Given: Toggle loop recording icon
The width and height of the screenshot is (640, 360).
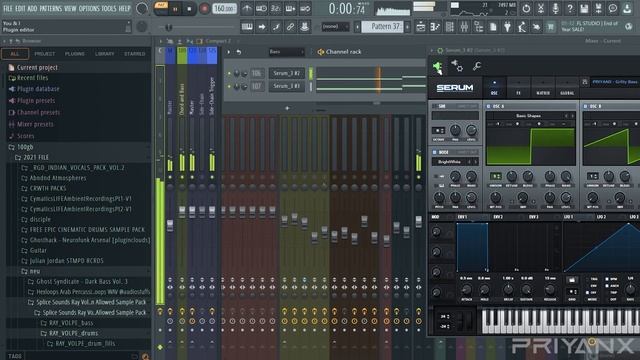Looking at the screenshot, I should tap(305, 8).
